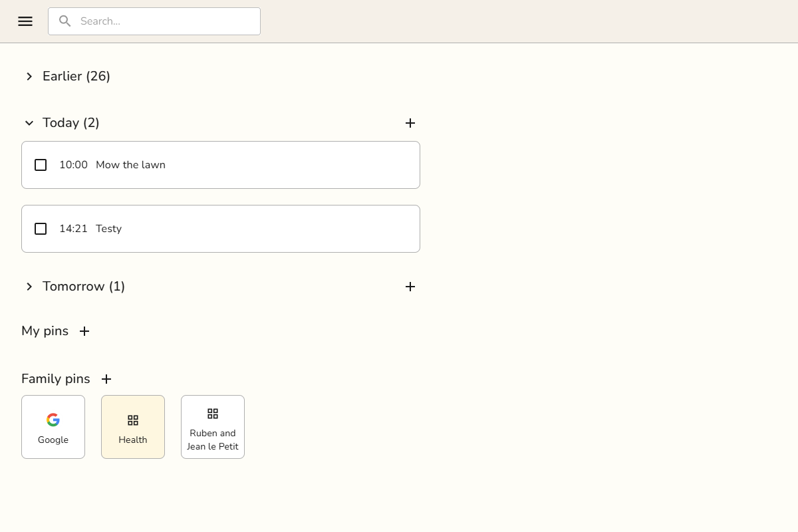The height and width of the screenshot is (532, 798).
Task: Open the Health pin tile
Action: (133, 427)
